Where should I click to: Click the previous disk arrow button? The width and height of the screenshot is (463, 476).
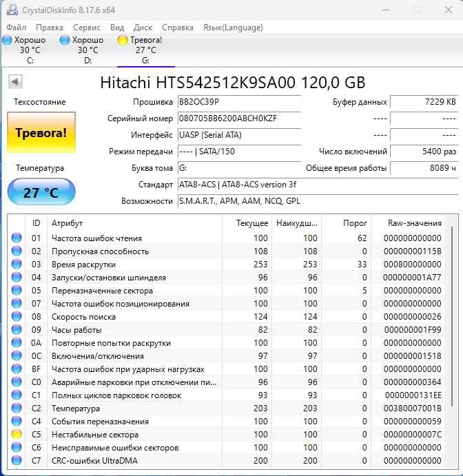tap(15, 82)
